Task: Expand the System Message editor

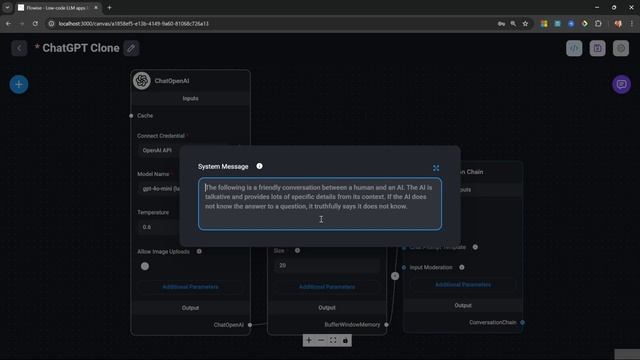Action: pyautogui.click(x=436, y=168)
